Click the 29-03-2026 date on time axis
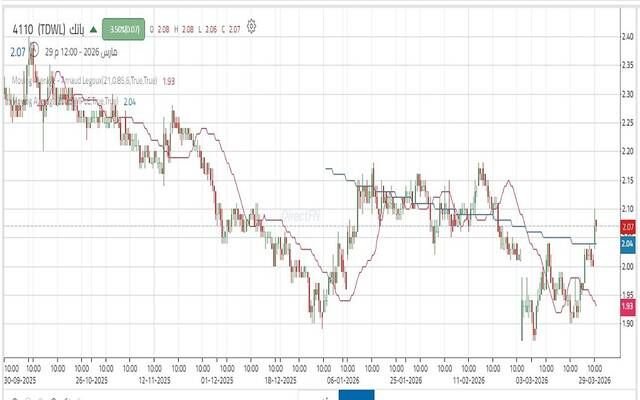This screenshot has height=400, width=640. coord(592,380)
